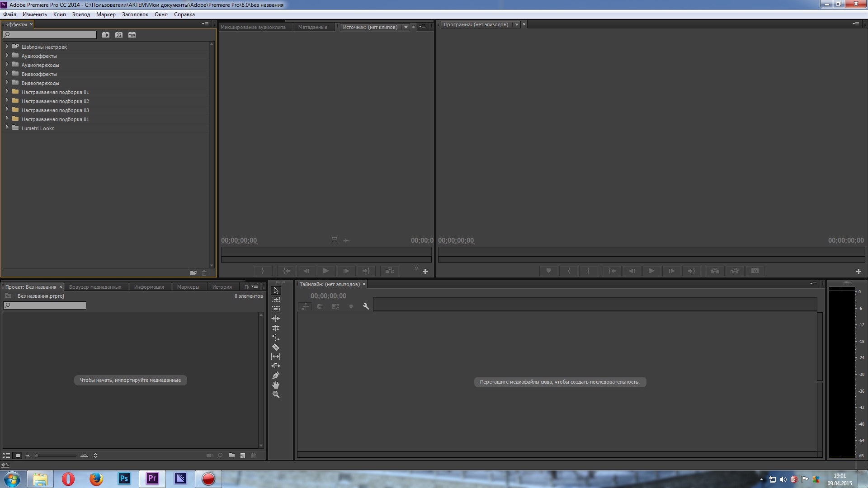Click New Item icon in Project panel
Image resolution: width=868 pixels, height=488 pixels.
tap(243, 455)
